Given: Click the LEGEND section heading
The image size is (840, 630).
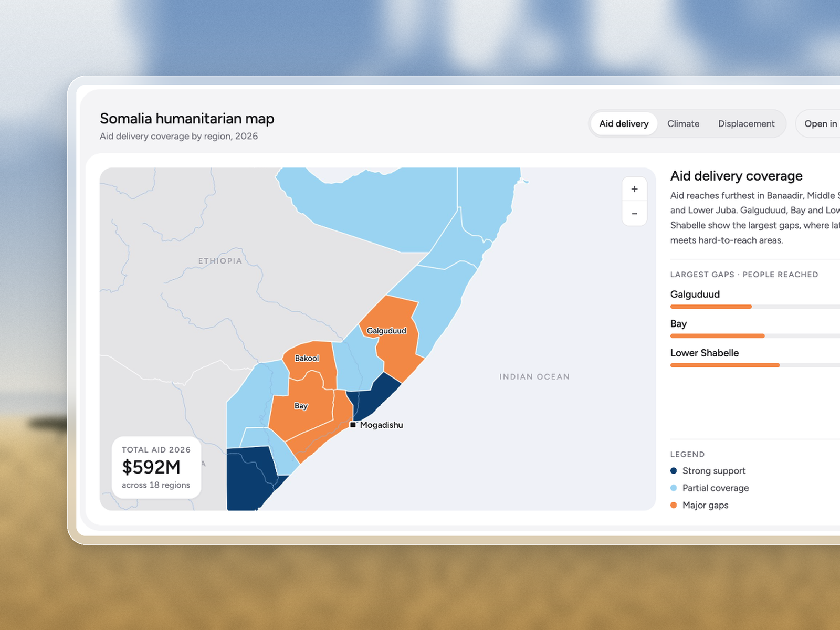Looking at the screenshot, I should coord(687,455).
